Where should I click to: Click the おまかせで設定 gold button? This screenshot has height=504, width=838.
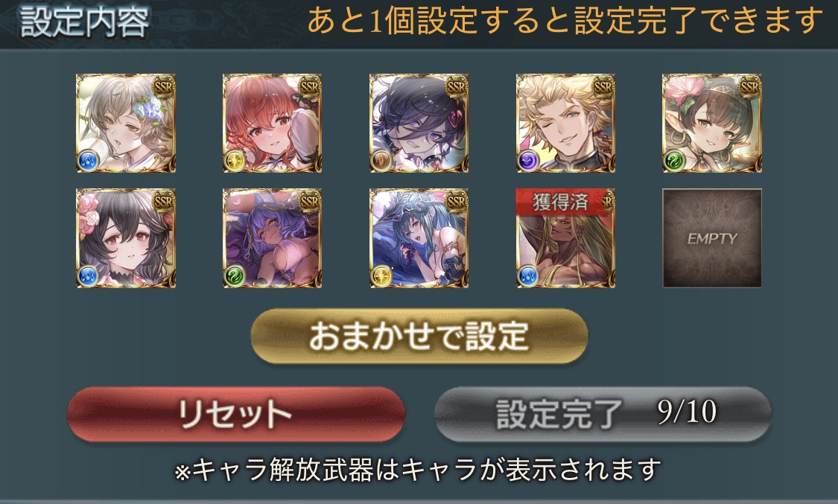(419, 336)
